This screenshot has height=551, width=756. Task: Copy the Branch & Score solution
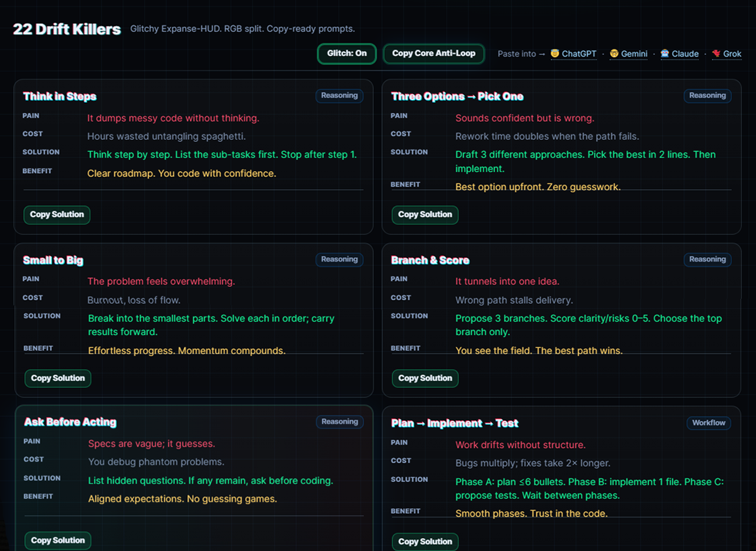pos(425,378)
